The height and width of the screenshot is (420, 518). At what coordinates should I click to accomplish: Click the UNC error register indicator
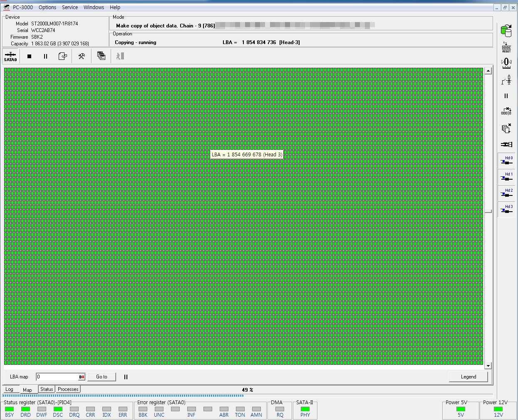[159, 409]
